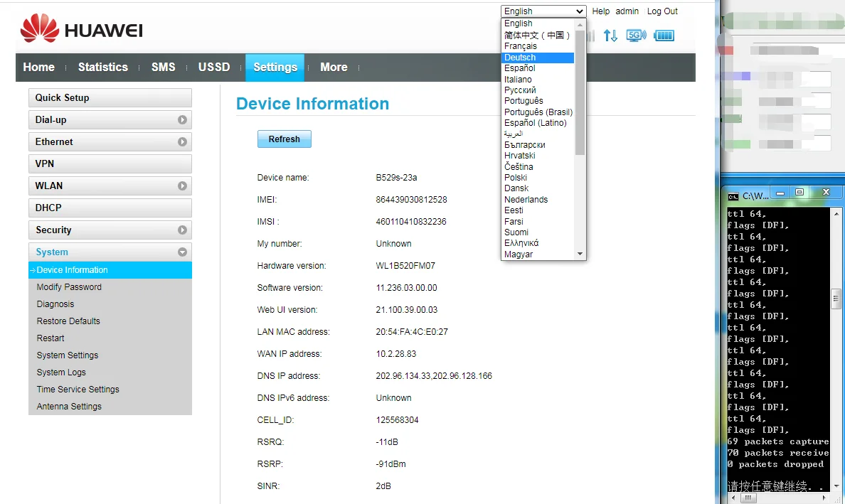Select Eesti language option

[538, 210]
